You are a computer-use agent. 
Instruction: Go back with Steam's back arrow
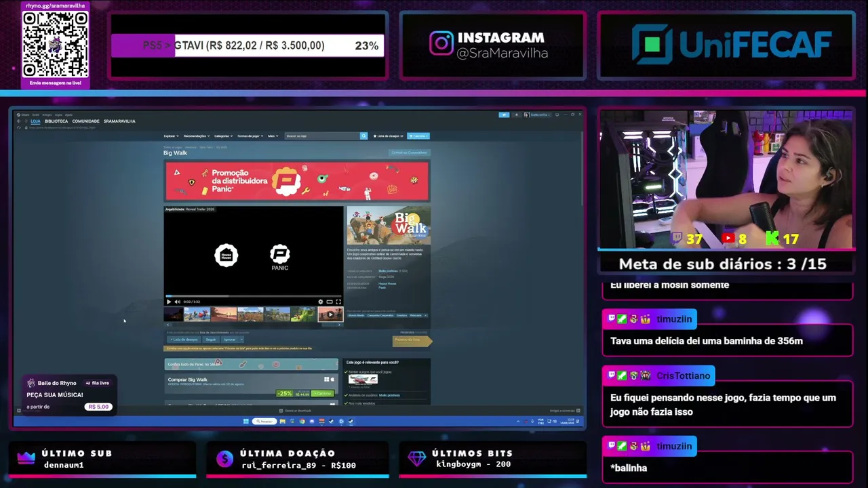click(x=19, y=121)
